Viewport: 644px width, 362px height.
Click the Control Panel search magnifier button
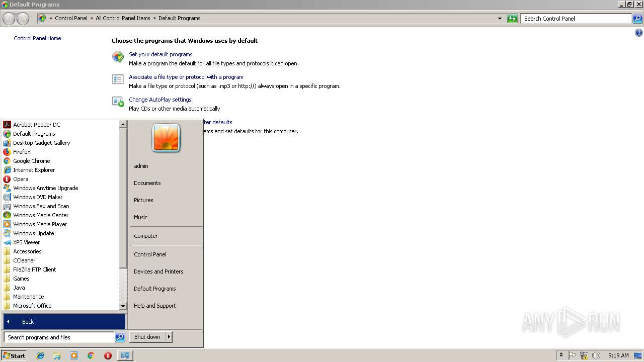(637, 19)
